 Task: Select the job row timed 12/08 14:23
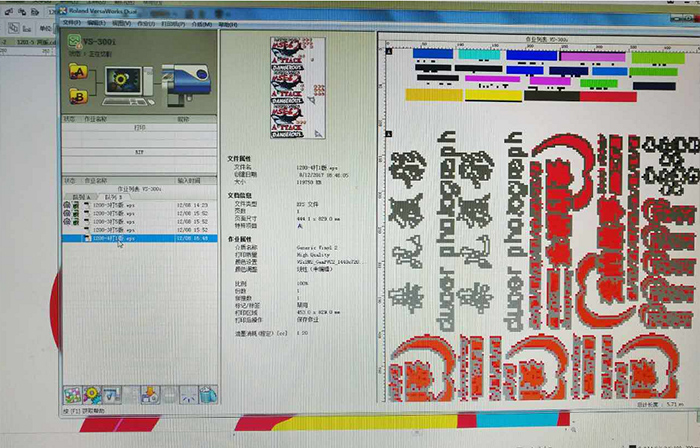click(139, 205)
